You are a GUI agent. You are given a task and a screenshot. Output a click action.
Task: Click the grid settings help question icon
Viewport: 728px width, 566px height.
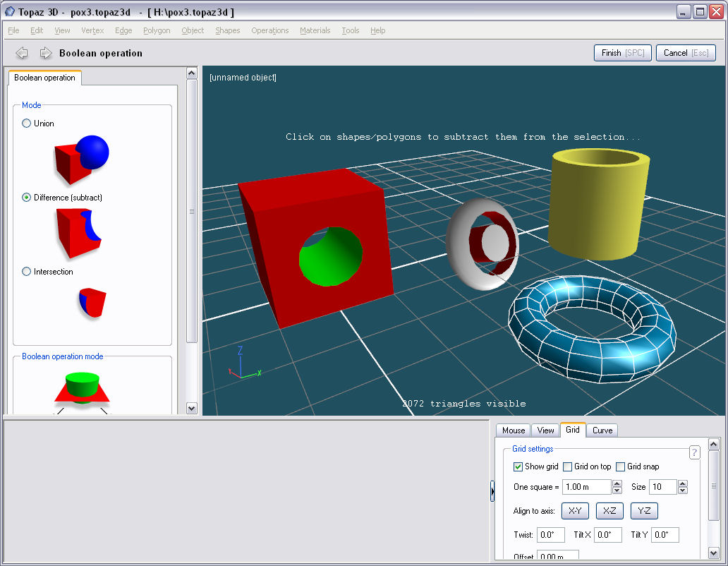click(694, 452)
